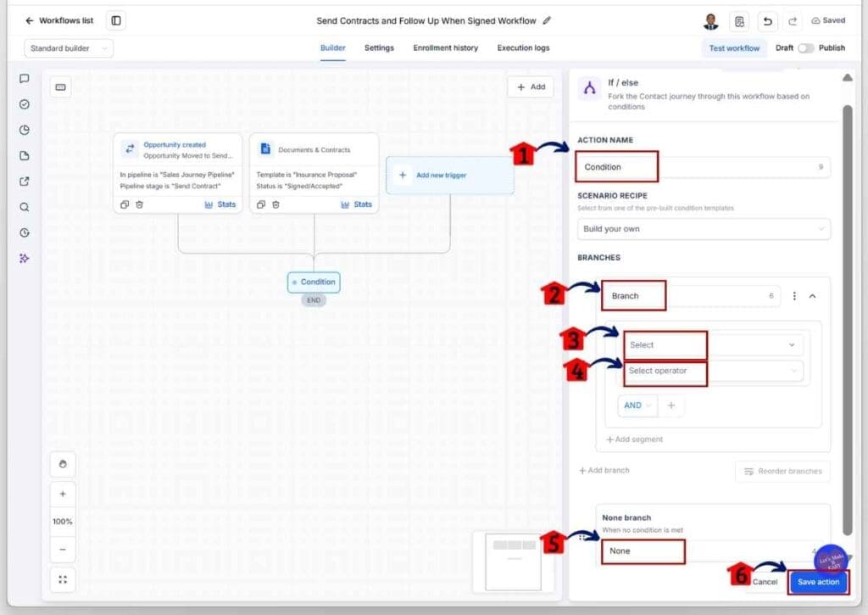Edit workflow name with pencil icon
This screenshot has width=868, height=615.
coord(547,20)
